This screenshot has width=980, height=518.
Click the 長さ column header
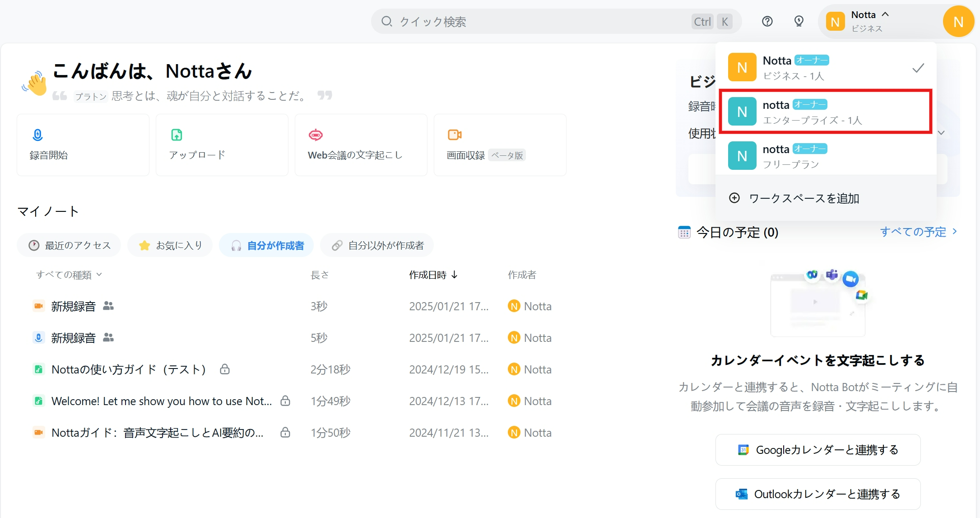pos(320,275)
